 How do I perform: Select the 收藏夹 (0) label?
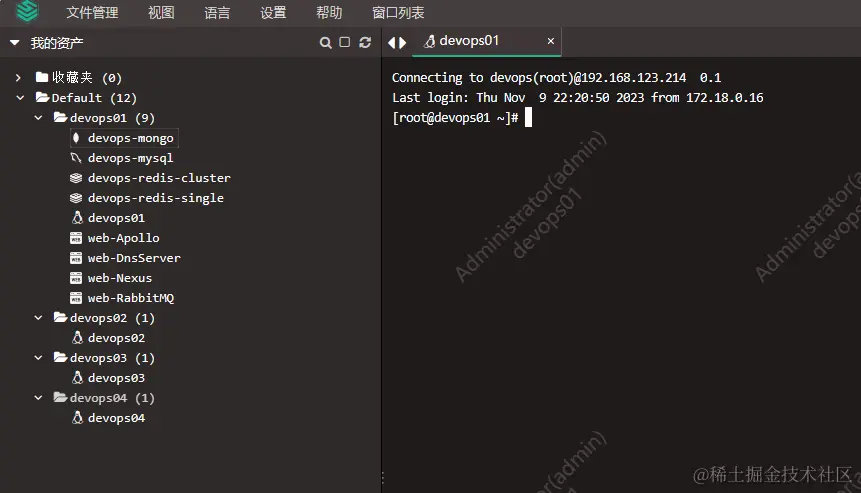pyautogui.click(x=87, y=78)
